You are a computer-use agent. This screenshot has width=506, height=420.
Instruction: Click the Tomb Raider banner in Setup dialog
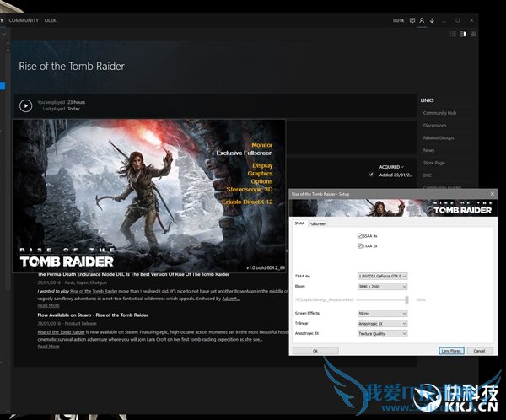click(x=393, y=207)
